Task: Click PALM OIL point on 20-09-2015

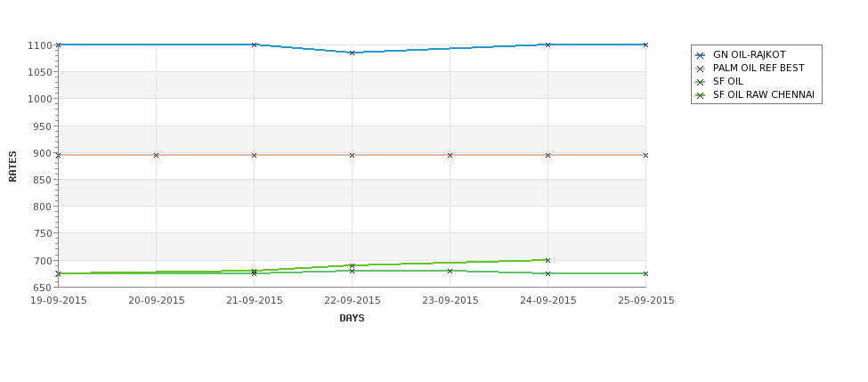Action: [x=156, y=155]
